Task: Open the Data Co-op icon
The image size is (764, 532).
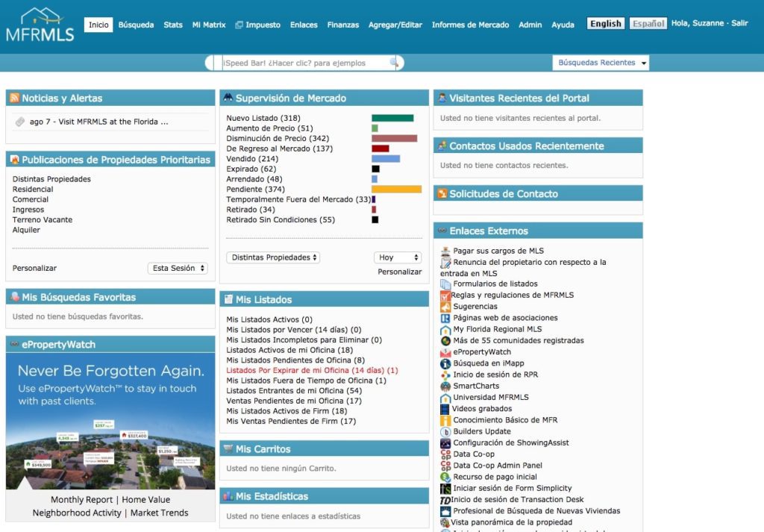Action: coord(446,453)
